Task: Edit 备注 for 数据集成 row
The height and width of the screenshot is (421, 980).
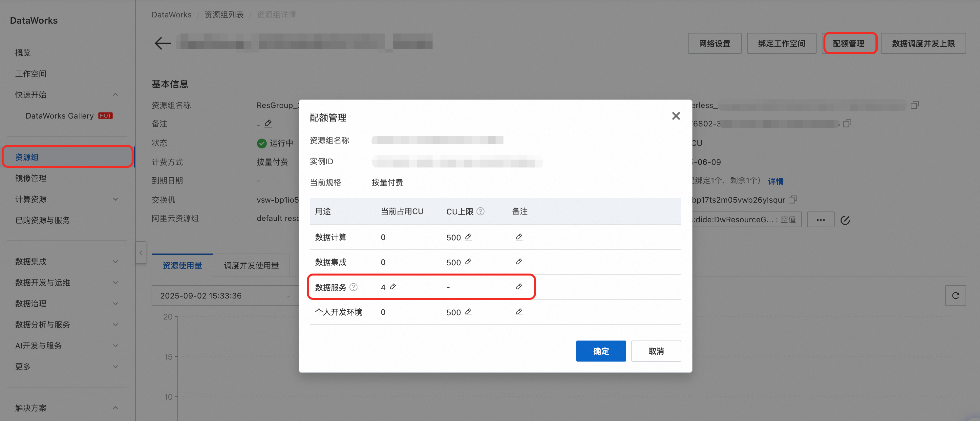Action: [x=519, y=262]
